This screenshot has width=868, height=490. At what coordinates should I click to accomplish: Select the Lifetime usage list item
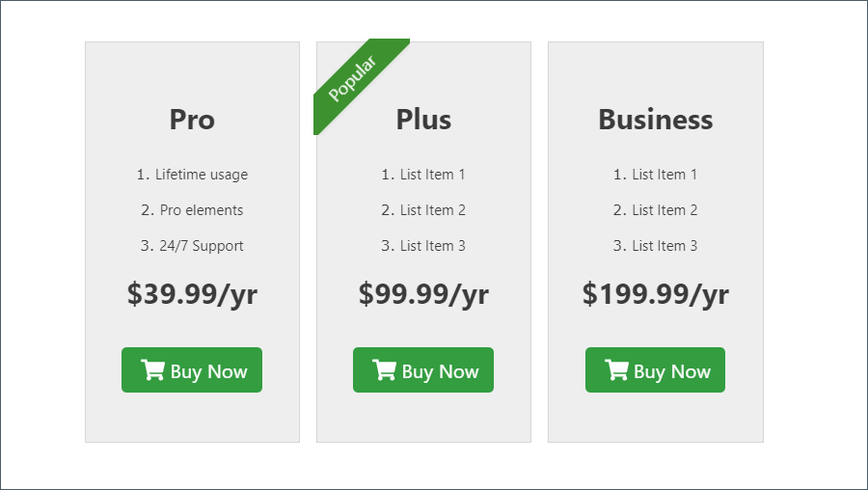click(202, 175)
